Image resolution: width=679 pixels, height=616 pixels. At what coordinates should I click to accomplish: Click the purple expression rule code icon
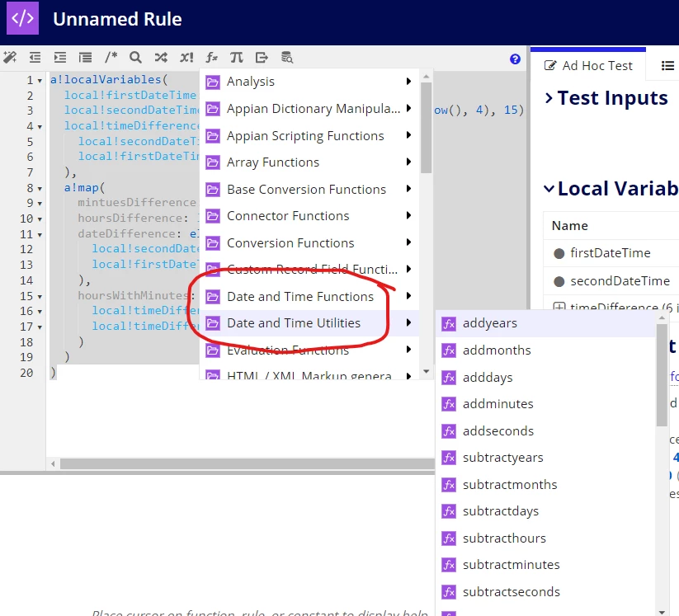pos(22,18)
